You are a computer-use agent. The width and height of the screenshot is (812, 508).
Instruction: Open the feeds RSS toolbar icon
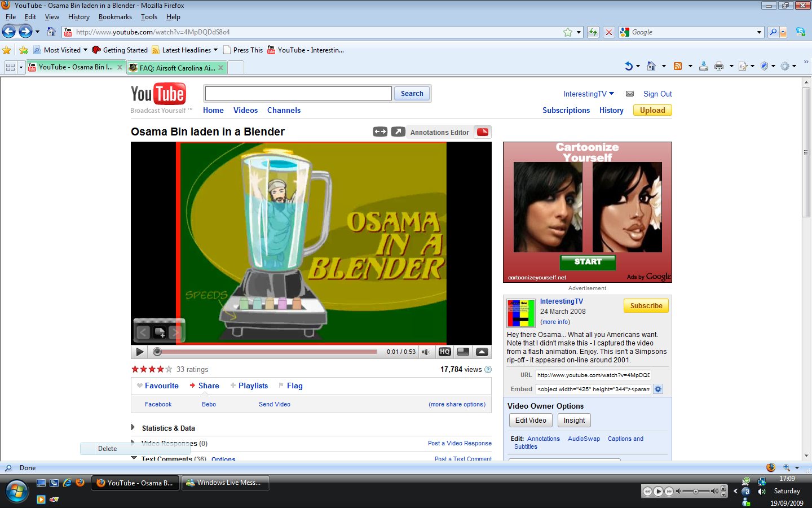pos(678,66)
